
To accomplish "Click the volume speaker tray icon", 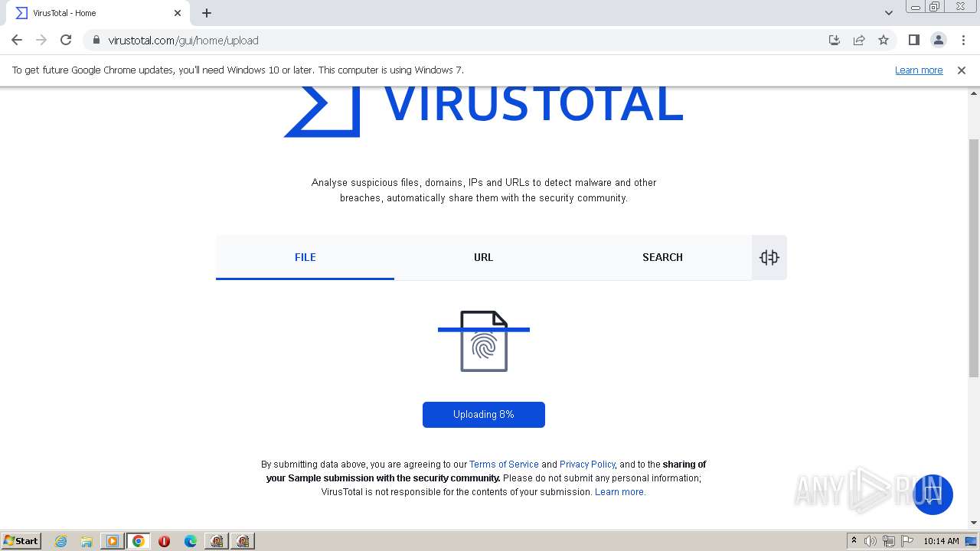I will (x=871, y=541).
